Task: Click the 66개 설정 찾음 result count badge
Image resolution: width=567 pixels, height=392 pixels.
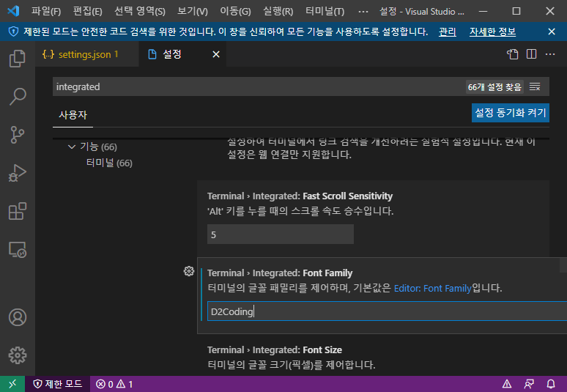Action: 494,86
